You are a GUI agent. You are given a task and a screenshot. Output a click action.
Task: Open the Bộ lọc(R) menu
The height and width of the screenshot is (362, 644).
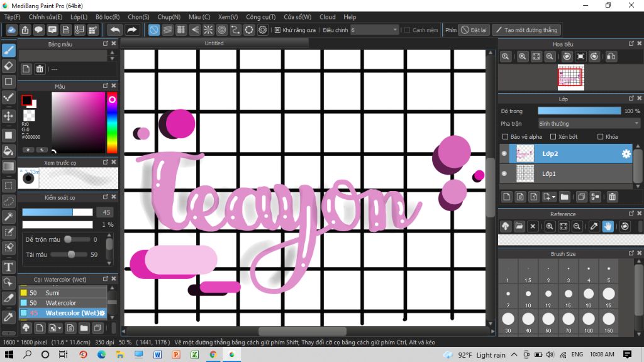tap(108, 17)
